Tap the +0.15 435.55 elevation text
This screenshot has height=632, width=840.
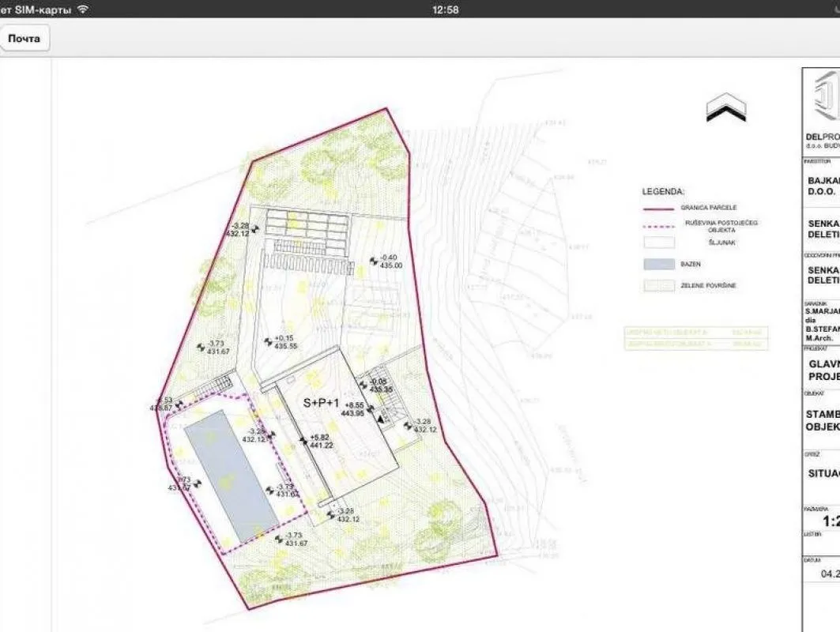[285, 342]
